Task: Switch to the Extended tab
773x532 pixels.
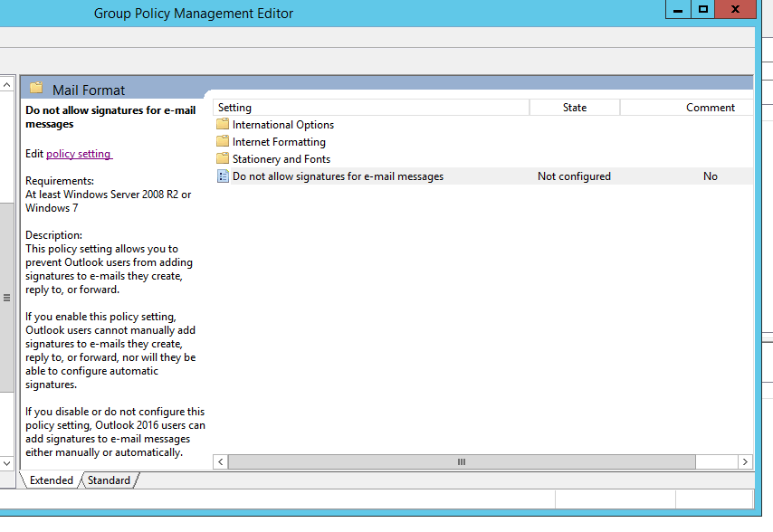Action: point(52,480)
